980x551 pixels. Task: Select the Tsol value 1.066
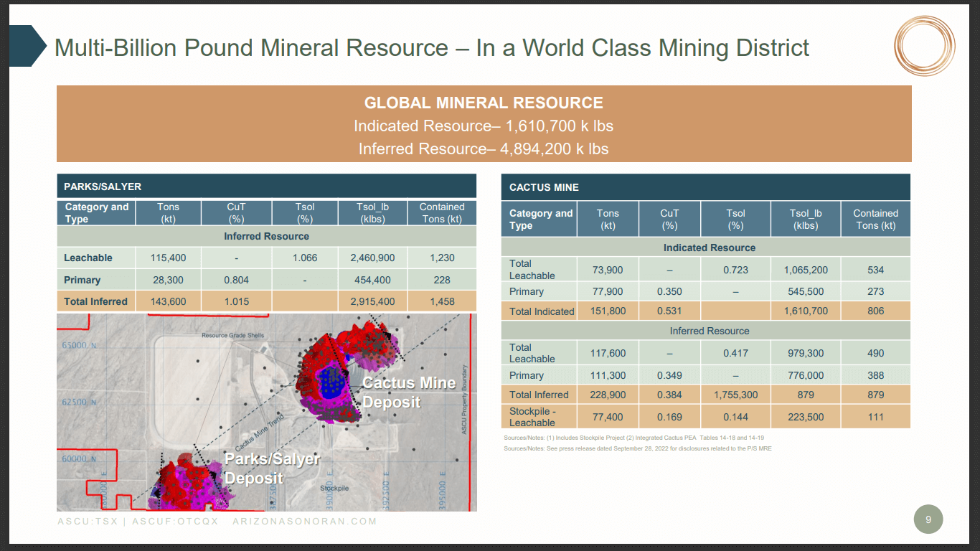point(305,258)
